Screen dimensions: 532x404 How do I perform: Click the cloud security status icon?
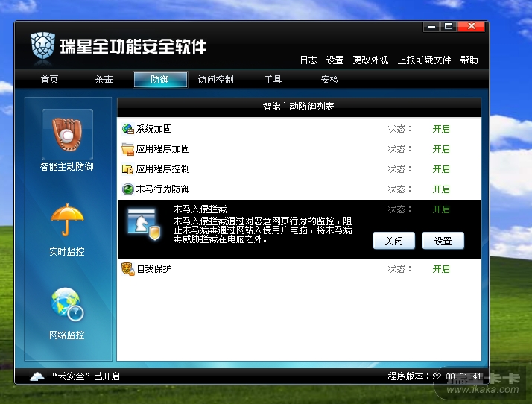point(38,376)
